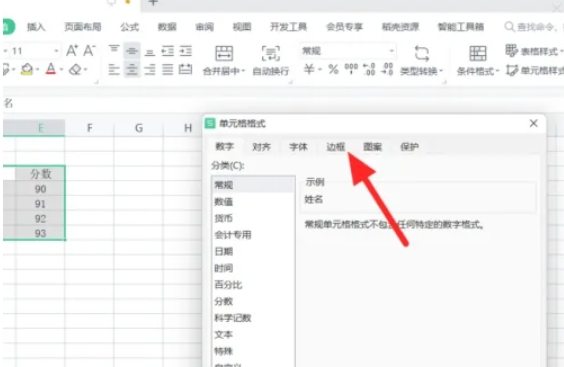Decrease decimal places

coord(387,69)
